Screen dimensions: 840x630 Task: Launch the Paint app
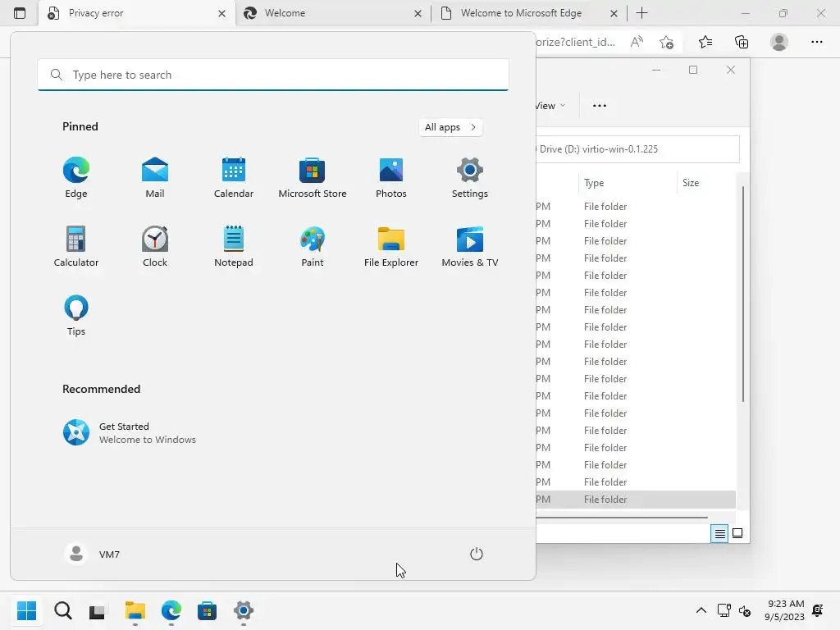pos(313,247)
